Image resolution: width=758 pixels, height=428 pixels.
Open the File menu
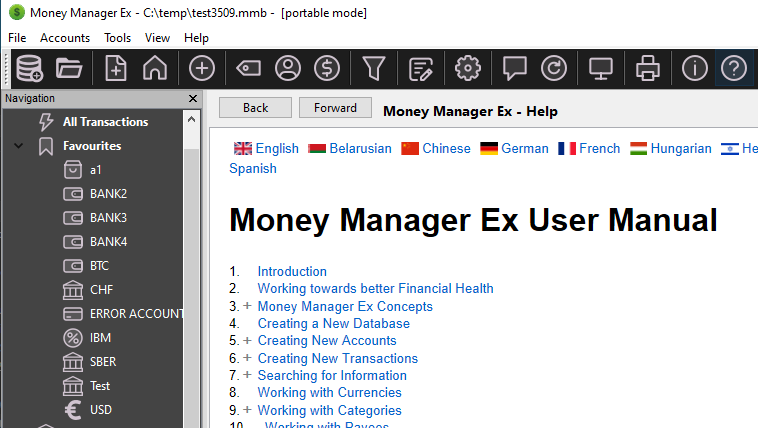click(17, 38)
